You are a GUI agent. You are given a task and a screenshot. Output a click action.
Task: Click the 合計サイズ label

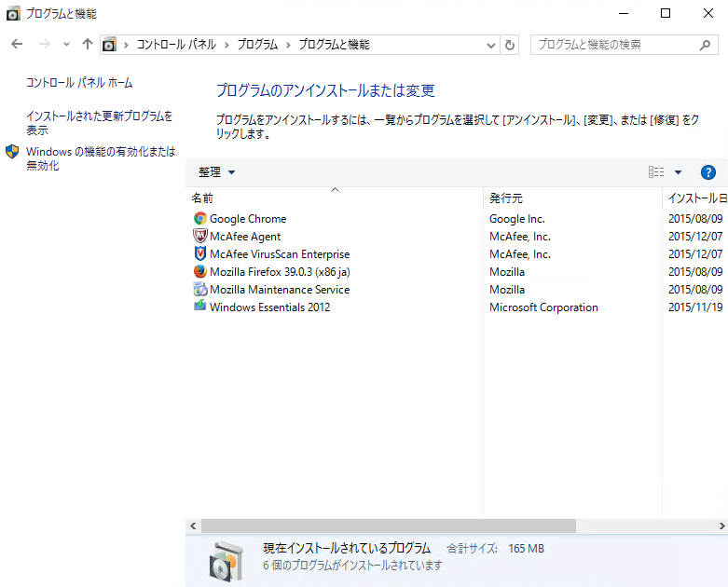472,549
